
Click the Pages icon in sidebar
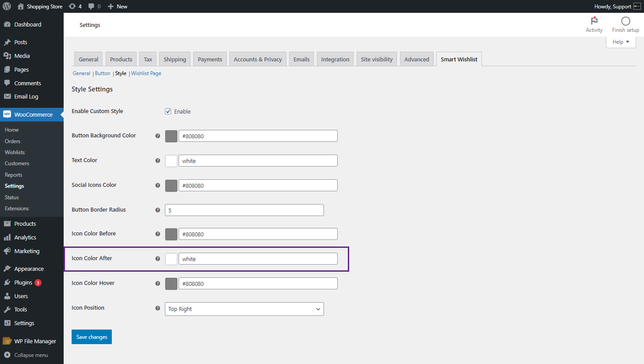7,69
